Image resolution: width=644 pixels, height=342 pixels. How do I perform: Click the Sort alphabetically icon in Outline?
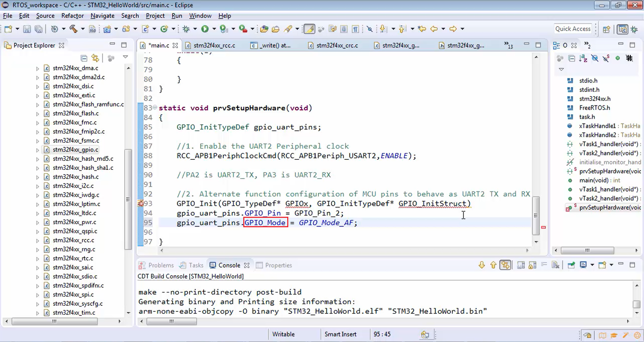(x=583, y=58)
